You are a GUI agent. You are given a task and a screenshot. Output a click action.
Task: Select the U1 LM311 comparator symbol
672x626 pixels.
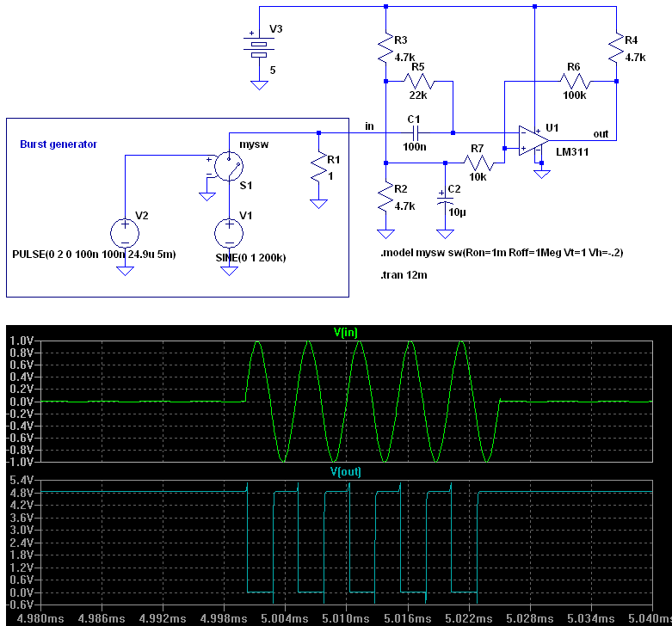[533, 140]
